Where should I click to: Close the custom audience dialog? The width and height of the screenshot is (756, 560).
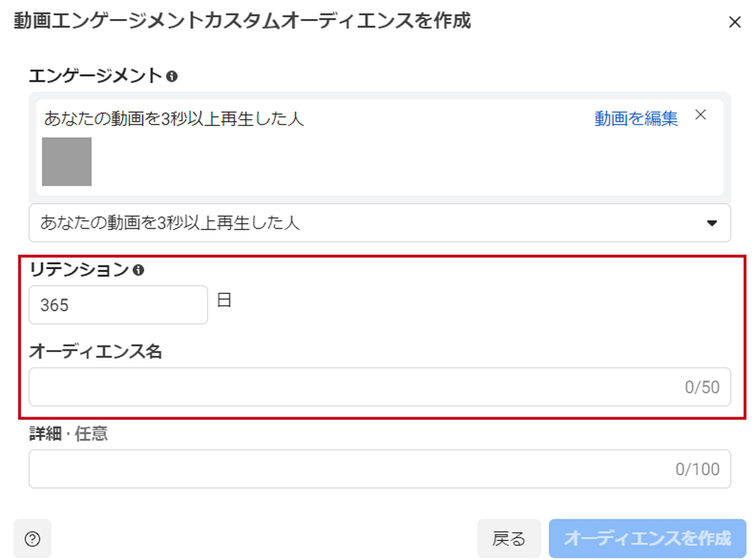tap(734, 22)
